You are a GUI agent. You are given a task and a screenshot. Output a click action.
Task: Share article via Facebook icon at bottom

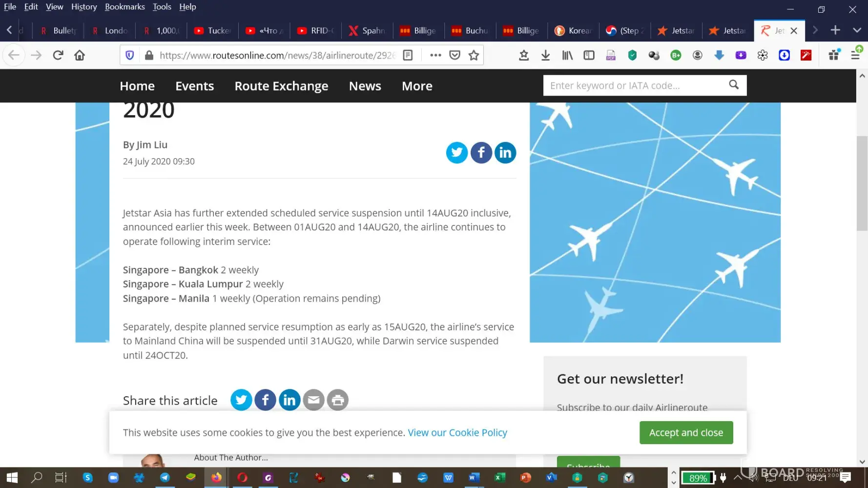point(265,400)
